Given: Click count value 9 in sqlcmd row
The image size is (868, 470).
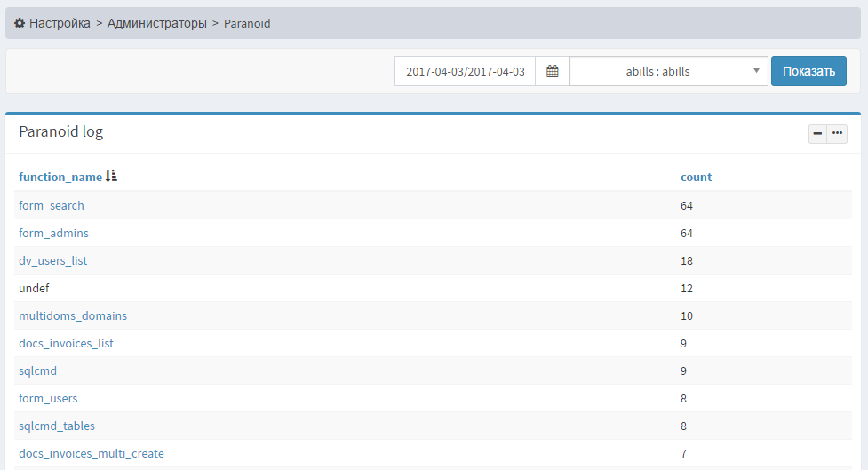Looking at the screenshot, I should tap(684, 370).
